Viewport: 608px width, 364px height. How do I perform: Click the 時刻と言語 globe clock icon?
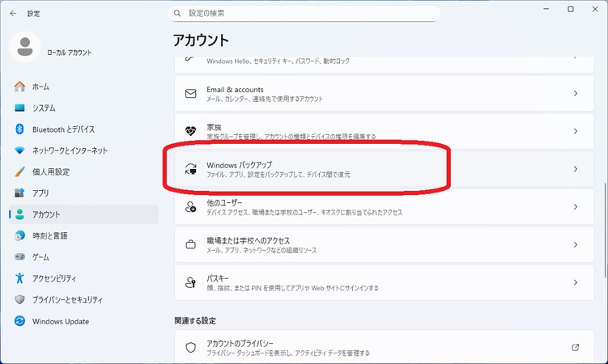pos(19,235)
